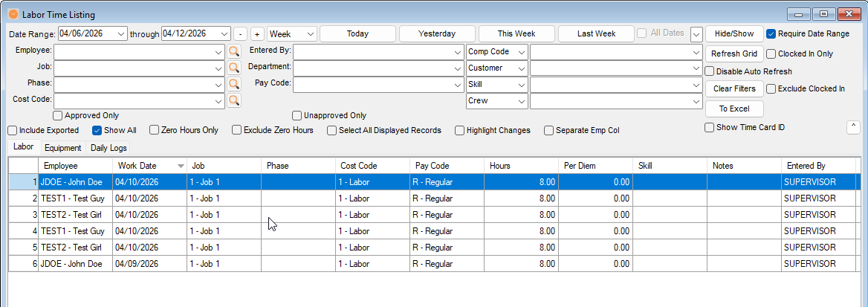Open the Department dropdown
868x307 pixels.
tap(458, 68)
